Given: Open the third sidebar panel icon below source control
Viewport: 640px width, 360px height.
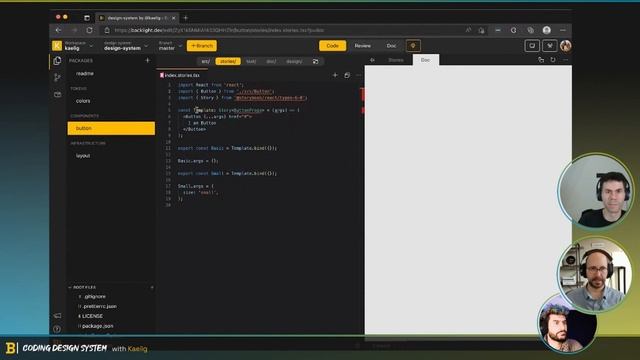Looking at the screenshot, I should [57, 94].
